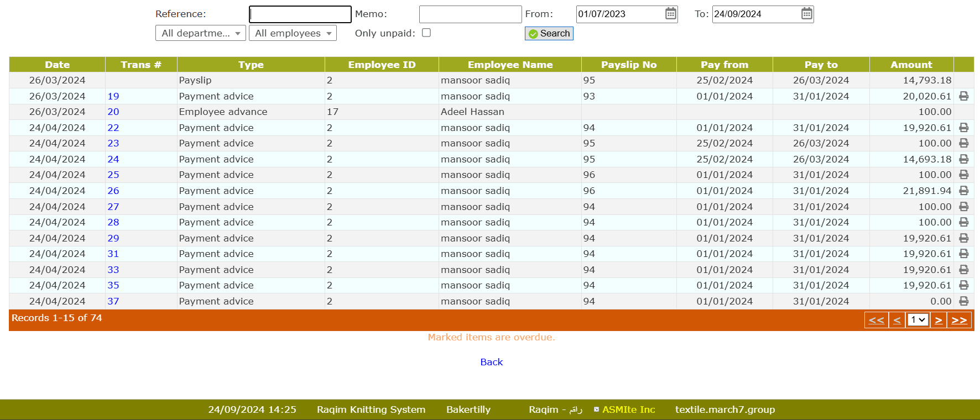Print payment advice for transaction 19
980x420 pixels.
(x=963, y=96)
